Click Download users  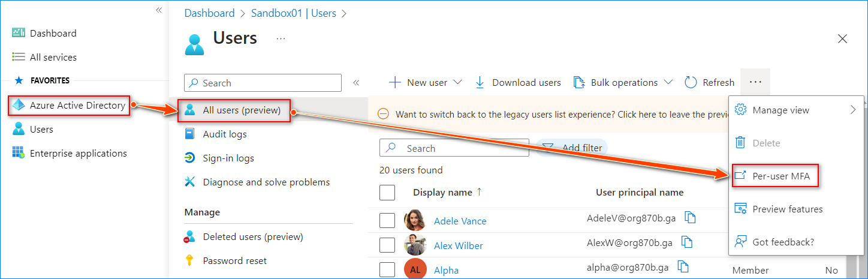pos(518,82)
